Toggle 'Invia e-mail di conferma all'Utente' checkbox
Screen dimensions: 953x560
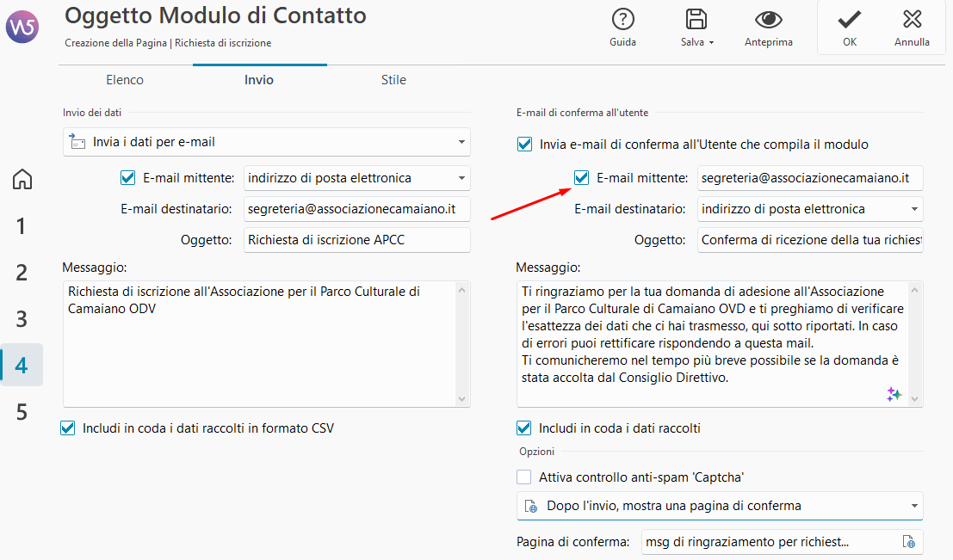(x=524, y=145)
